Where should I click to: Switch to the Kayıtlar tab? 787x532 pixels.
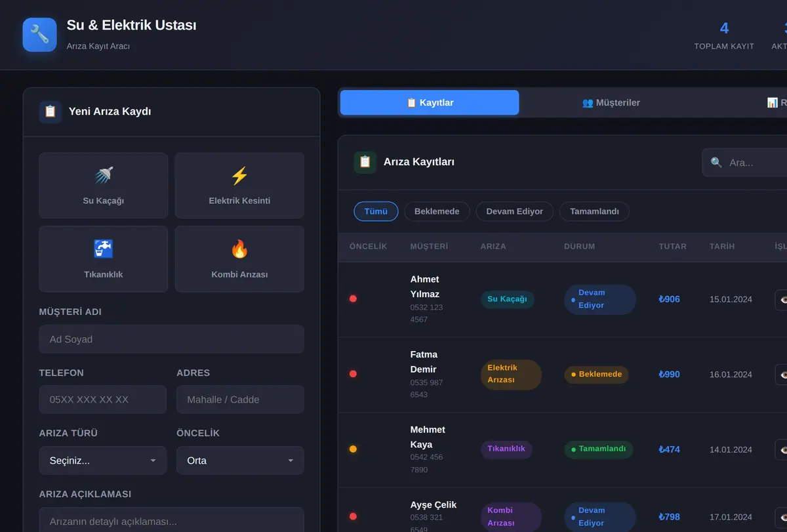430,102
